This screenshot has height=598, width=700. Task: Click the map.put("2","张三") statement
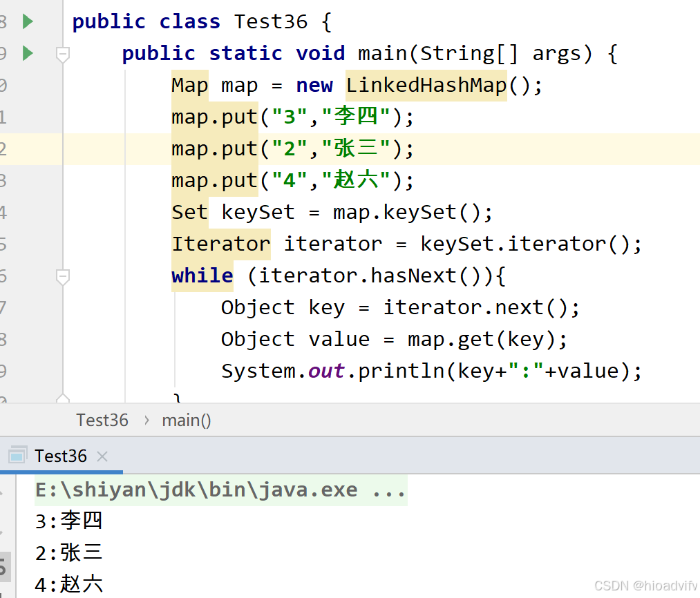tap(290, 148)
